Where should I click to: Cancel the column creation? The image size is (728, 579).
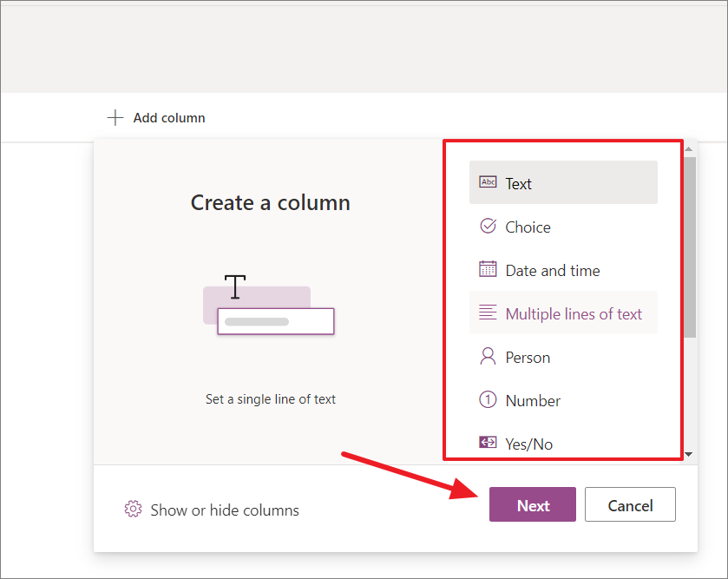630,504
